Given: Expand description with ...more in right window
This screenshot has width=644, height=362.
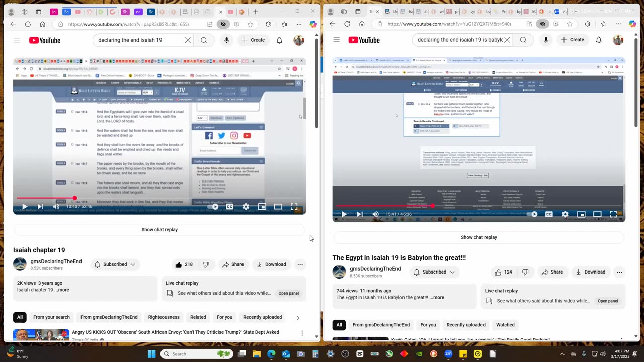Looking at the screenshot, I should pos(437,297).
